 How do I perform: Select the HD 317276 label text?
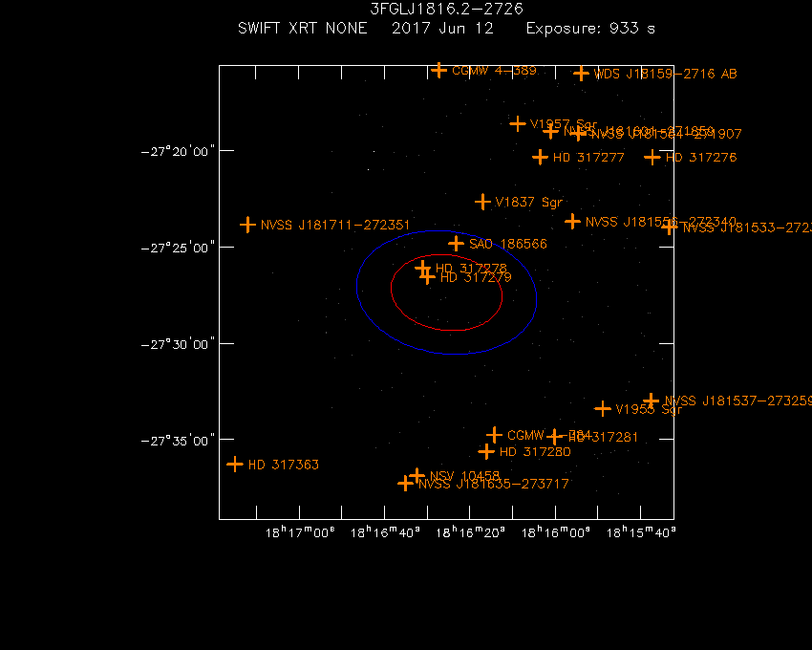coord(701,158)
